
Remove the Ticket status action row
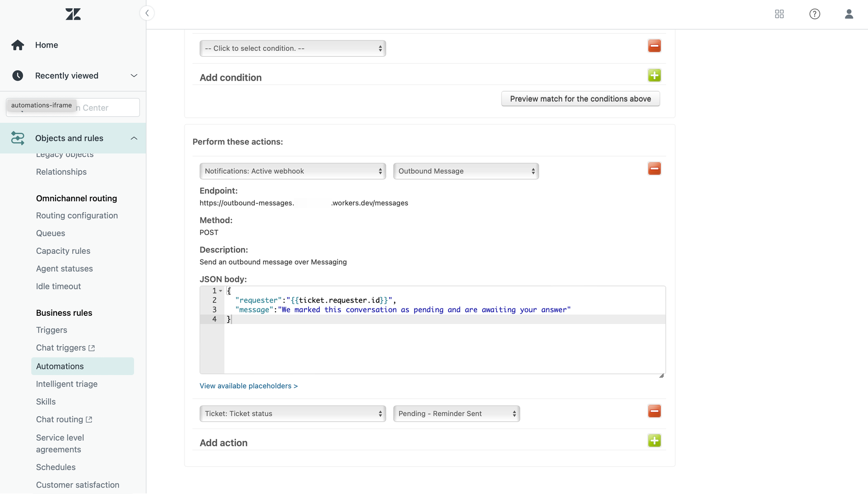[x=654, y=411]
